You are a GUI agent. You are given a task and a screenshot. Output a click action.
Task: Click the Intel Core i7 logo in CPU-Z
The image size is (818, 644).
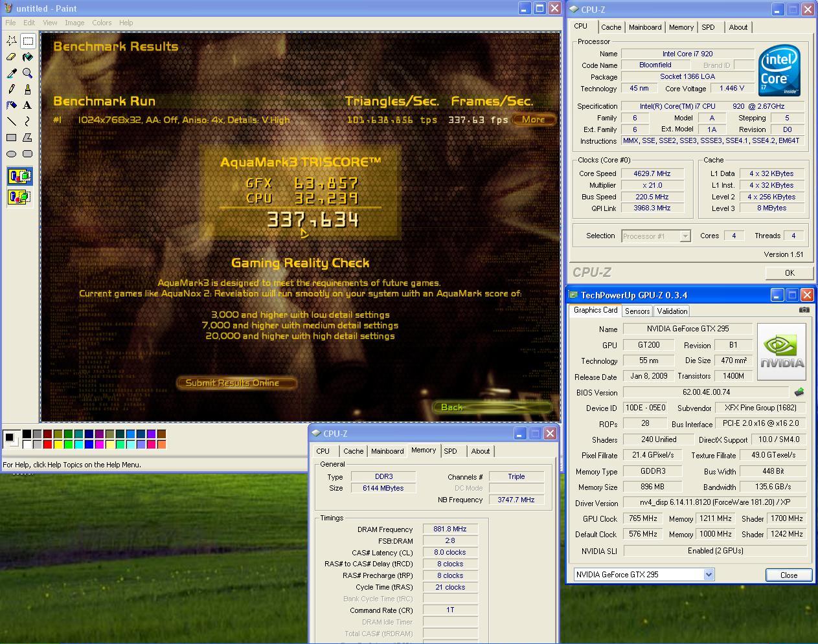coord(779,71)
